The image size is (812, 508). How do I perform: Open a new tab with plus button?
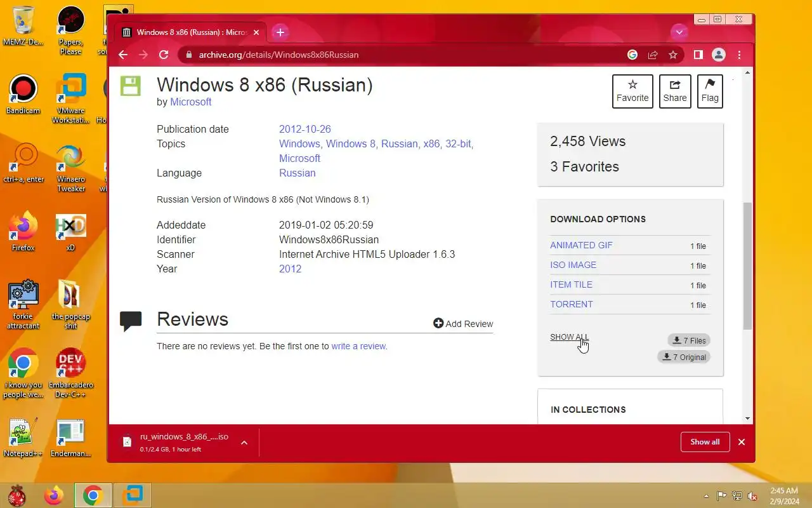pyautogui.click(x=280, y=32)
